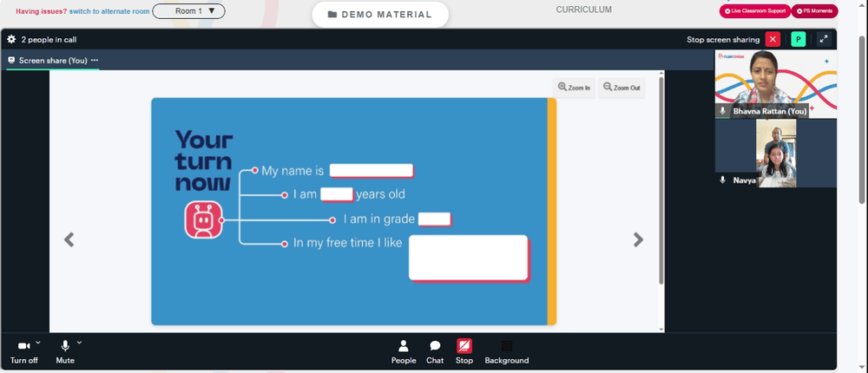The height and width of the screenshot is (373, 868).
Task: Expand camera options chevron
Action: 38,343
